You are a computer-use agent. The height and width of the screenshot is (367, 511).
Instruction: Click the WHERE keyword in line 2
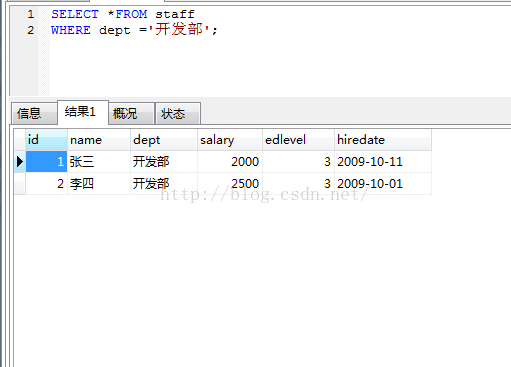click(71, 30)
